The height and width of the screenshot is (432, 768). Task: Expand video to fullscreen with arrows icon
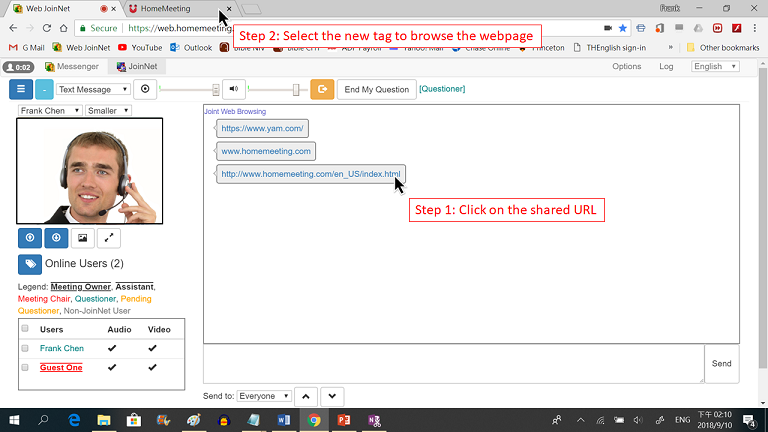(x=108, y=238)
